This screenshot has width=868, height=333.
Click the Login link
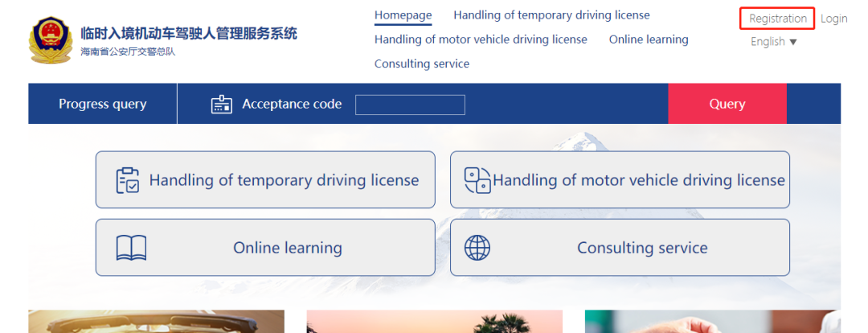833,18
